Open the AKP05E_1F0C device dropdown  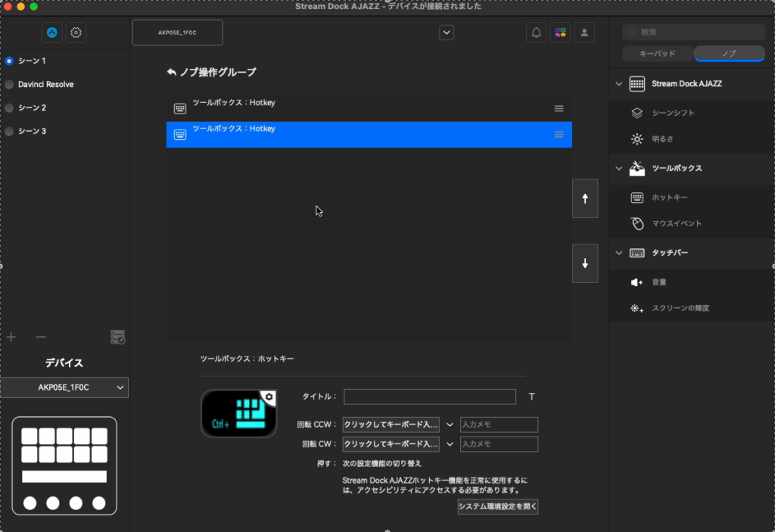pos(64,387)
